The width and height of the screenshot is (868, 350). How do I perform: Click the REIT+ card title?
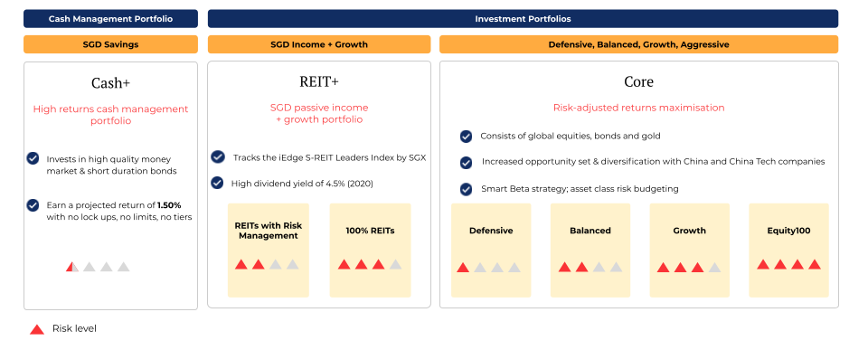click(319, 81)
